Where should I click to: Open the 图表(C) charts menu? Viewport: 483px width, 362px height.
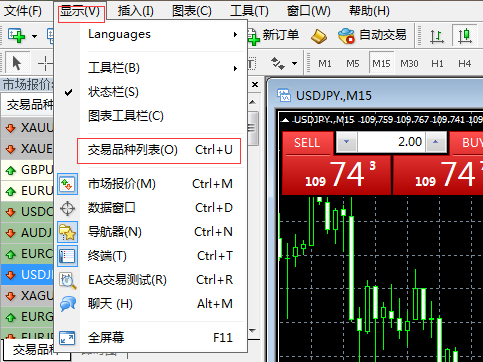click(x=192, y=11)
